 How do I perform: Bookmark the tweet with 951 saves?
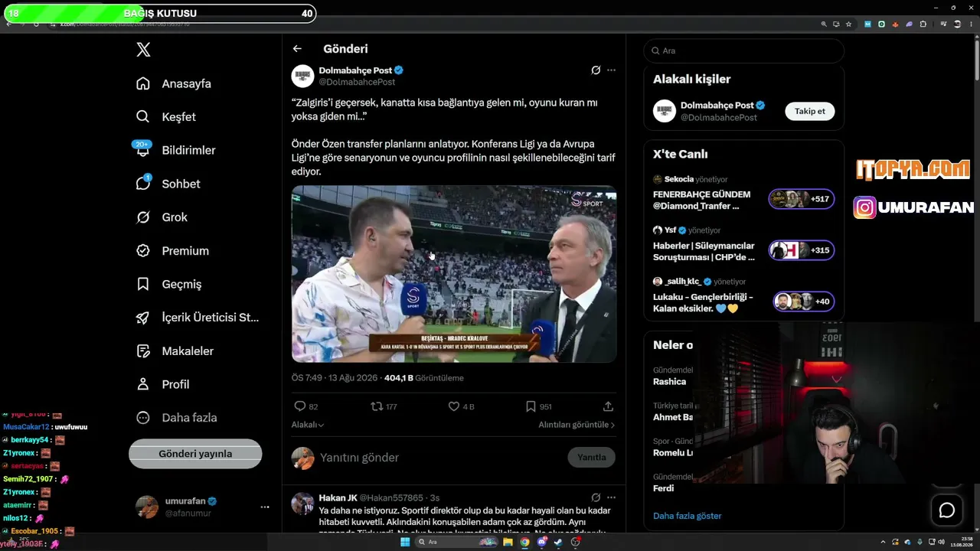click(x=531, y=406)
